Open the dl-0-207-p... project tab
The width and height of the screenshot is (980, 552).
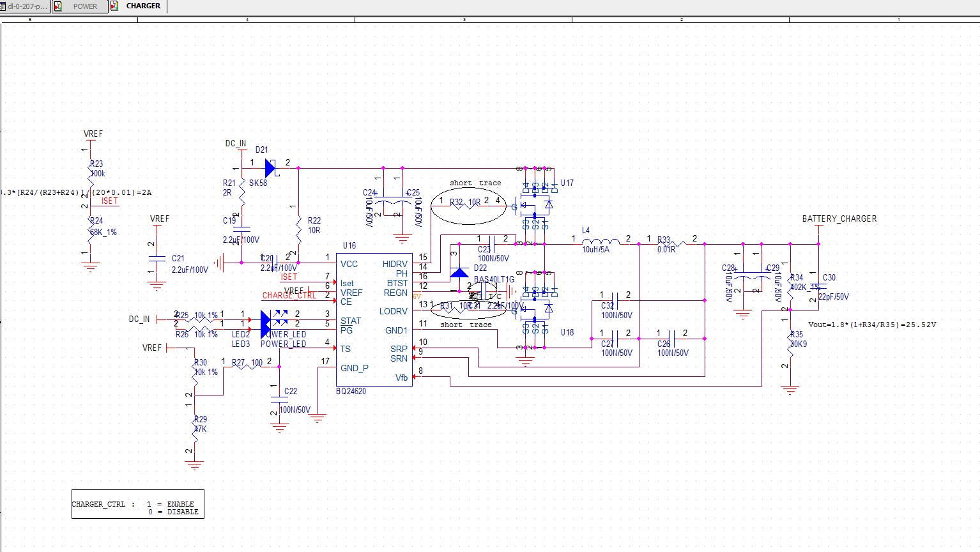tap(26, 6)
